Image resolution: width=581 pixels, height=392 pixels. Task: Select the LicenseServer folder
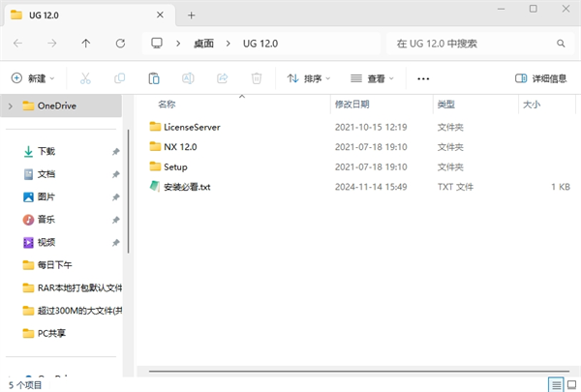click(x=194, y=127)
